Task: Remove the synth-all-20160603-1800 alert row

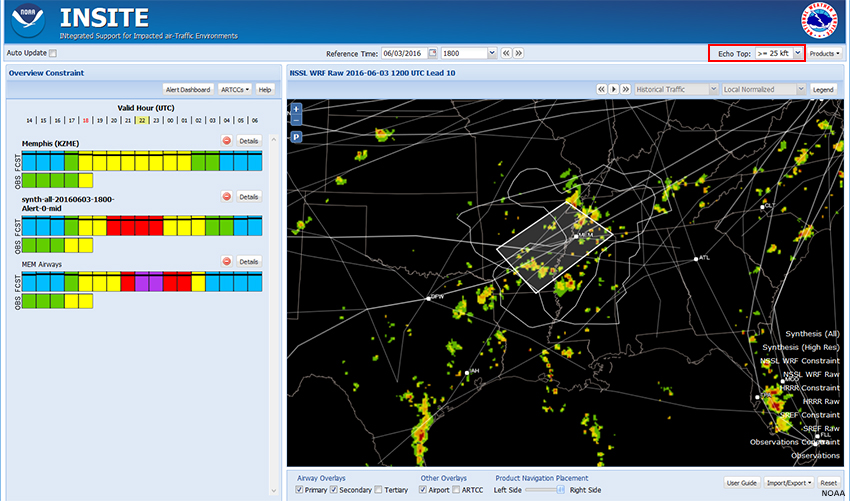Action: click(227, 196)
